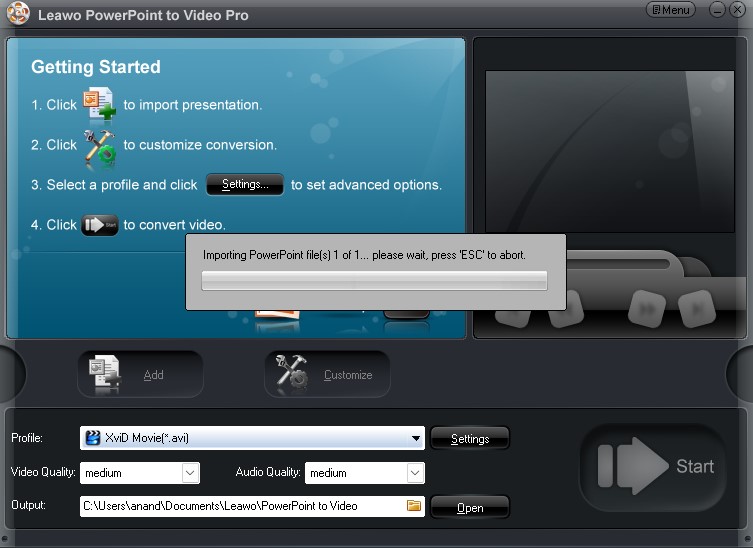Click the Settings button beside Profile
Viewport: 753px width, 548px height.
(469, 439)
